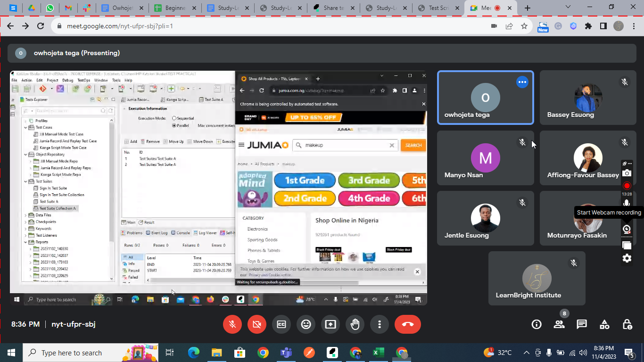
Task: Open the Windows Start menu
Action: coord(11,353)
